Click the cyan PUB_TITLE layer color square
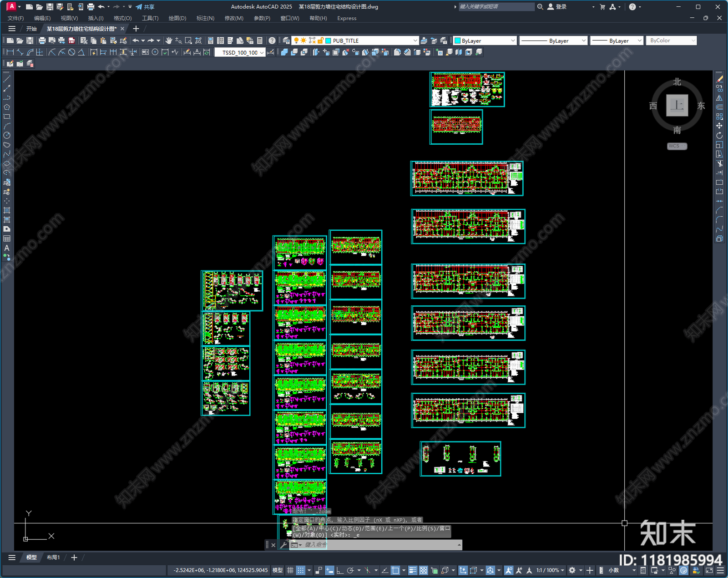This screenshot has height=578, width=728. tap(328, 41)
